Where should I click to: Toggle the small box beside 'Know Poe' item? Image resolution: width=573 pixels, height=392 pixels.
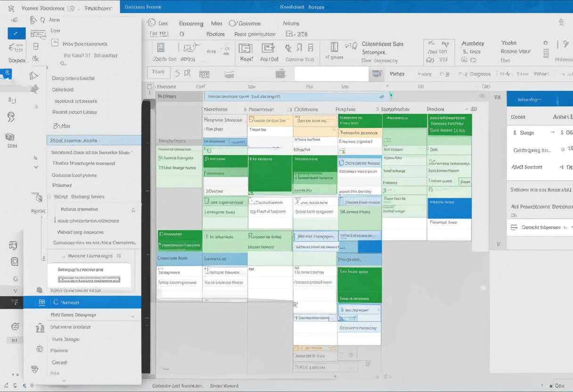(55, 43)
